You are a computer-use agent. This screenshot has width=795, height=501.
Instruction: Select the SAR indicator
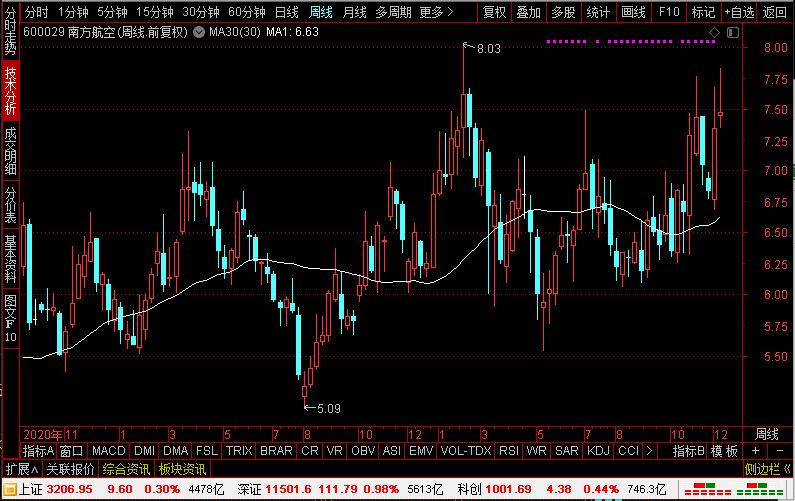[x=567, y=451]
